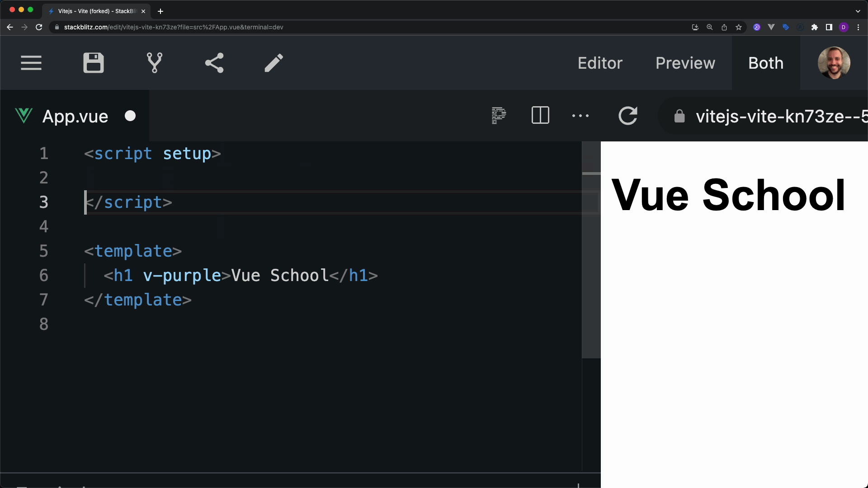Switch to Editor view

[600, 63]
